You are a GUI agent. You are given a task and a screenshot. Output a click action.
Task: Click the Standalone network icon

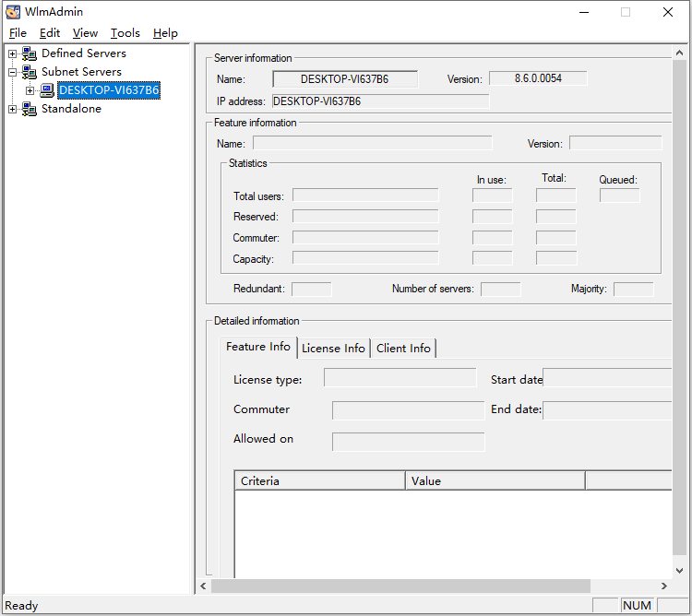click(x=30, y=109)
